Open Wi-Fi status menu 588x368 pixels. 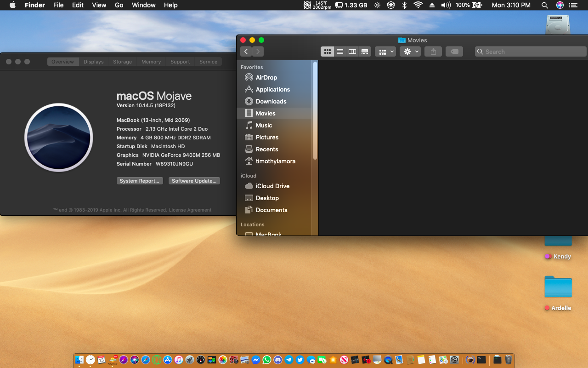click(x=418, y=5)
